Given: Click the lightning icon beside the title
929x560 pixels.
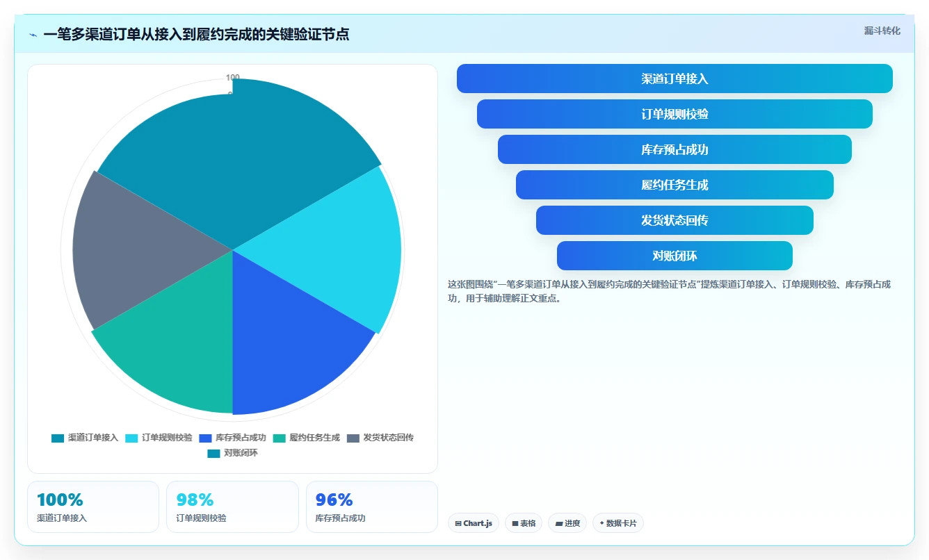Looking at the screenshot, I should click(x=33, y=35).
